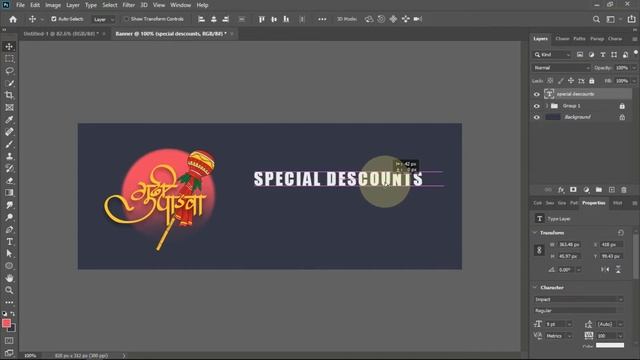Click the Delete layer trash icon
The height and width of the screenshot is (360, 640).
click(624, 190)
